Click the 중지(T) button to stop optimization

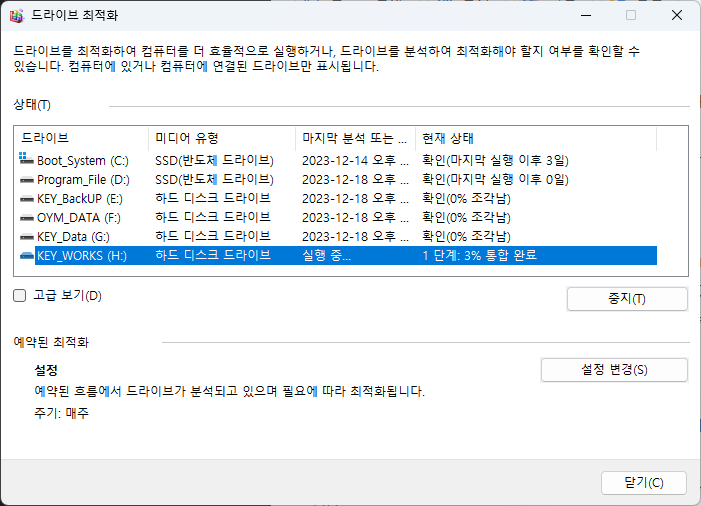point(627,299)
